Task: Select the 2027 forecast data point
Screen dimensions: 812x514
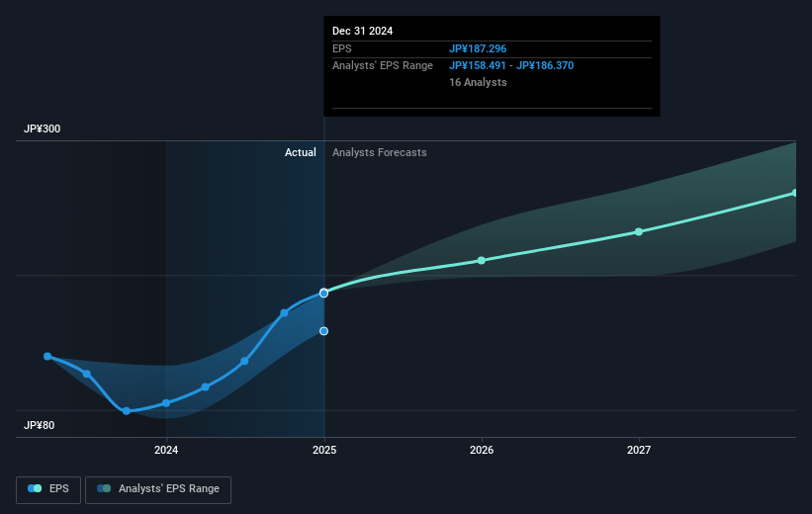Action: [x=639, y=232]
